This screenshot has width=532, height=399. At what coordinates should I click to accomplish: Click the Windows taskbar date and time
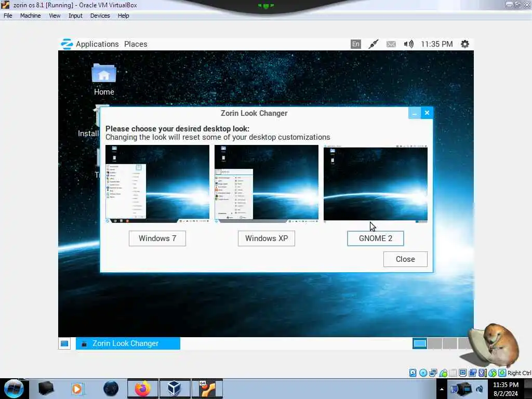pyautogui.click(x=506, y=389)
